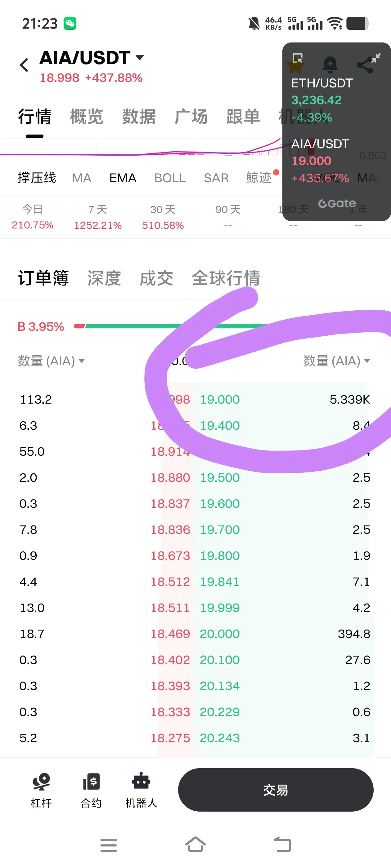The image size is (391, 868).
Task: Open the 跟单 copy-trading tab
Action: point(243,117)
